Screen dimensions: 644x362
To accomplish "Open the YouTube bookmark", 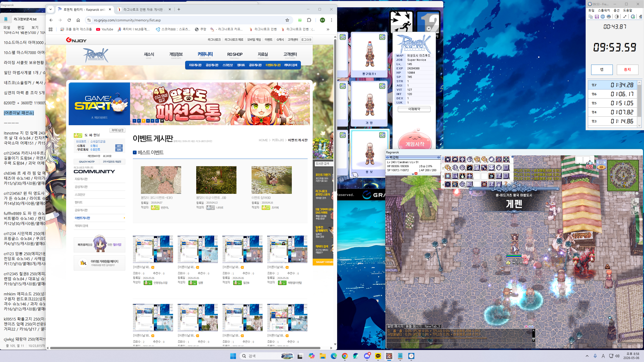I will pos(105,29).
